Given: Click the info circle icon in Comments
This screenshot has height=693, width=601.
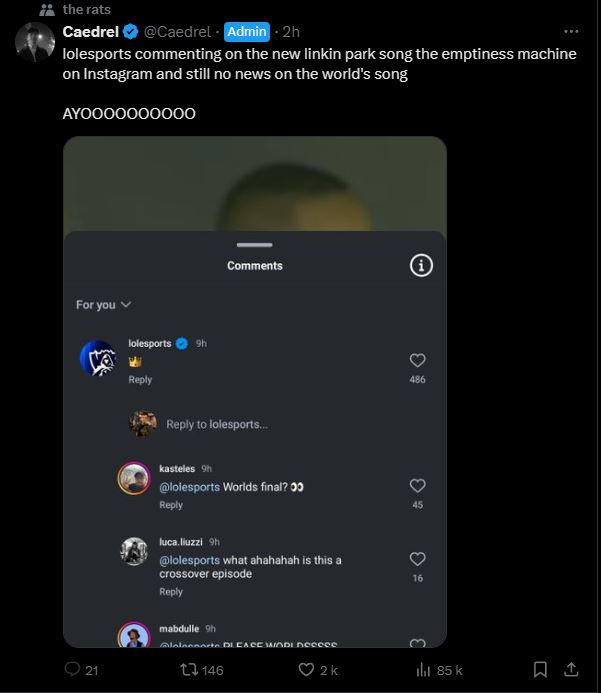Looking at the screenshot, I should tap(421, 265).
